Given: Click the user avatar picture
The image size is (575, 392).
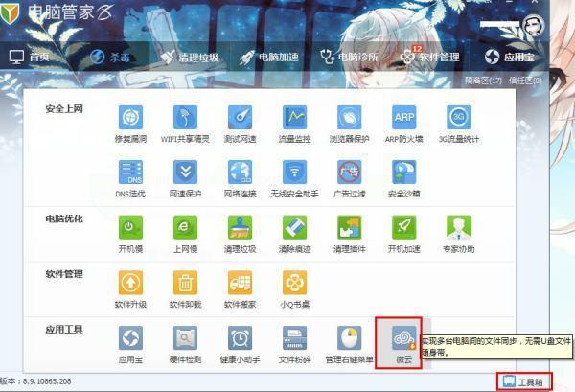Looking at the screenshot, I should [533, 25].
